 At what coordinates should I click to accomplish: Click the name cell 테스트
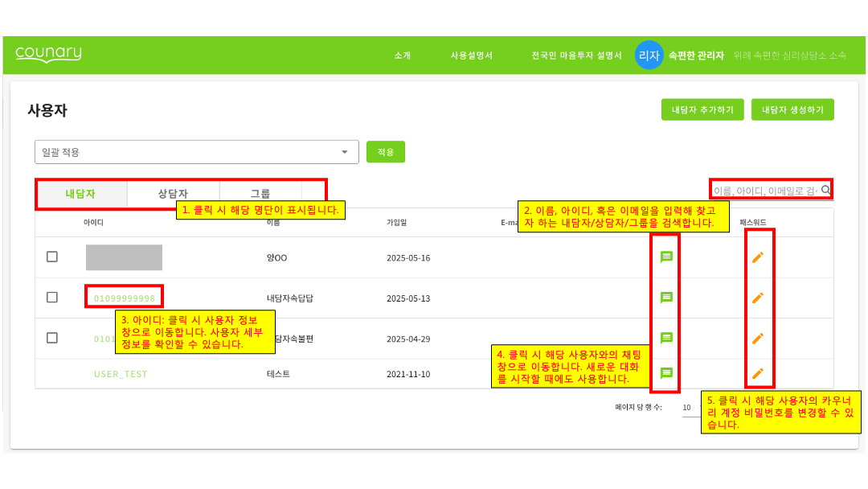[278, 374]
